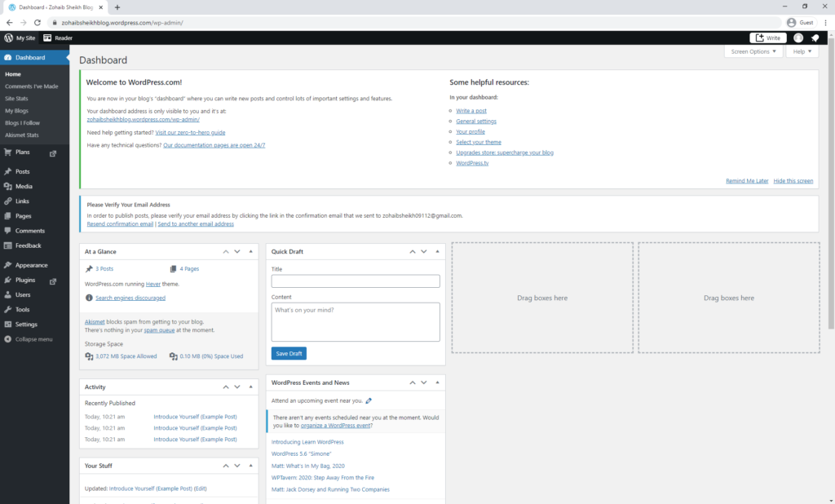Open Comments I've Made submenu item

32,86
